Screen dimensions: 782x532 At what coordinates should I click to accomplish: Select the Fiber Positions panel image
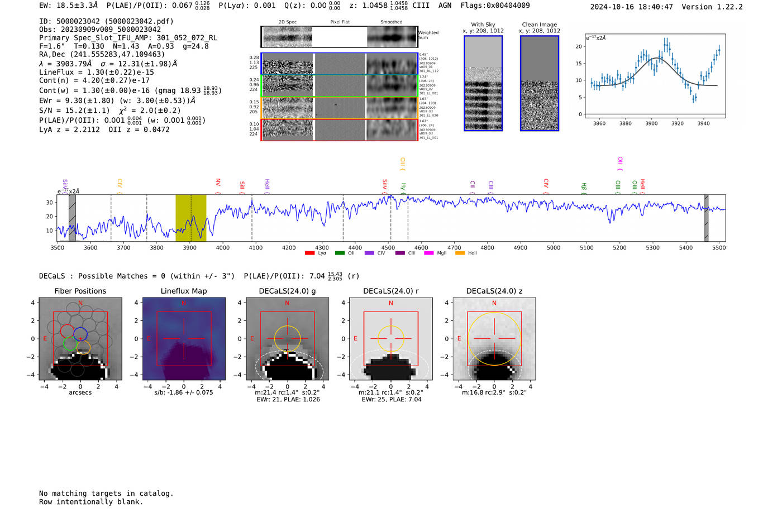click(80, 339)
